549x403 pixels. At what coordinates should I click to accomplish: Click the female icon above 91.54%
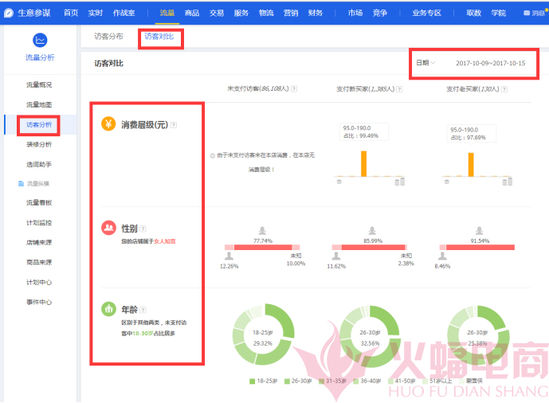[479, 230]
